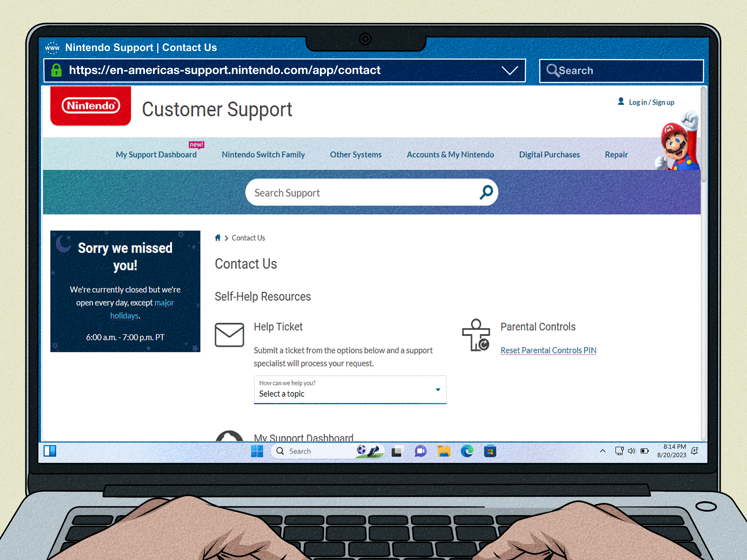The image size is (747, 560).
Task: Click the battery icon in system tray
Action: (x=645, y=451)
